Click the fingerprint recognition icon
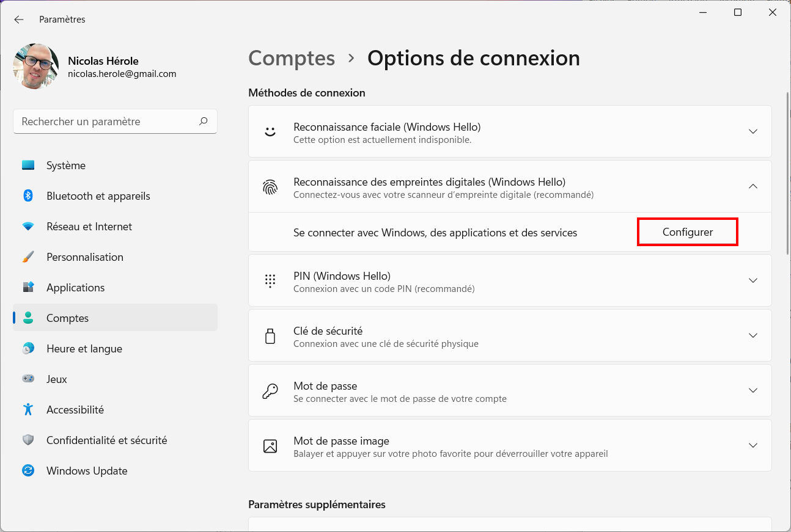Viewport: 791px width, 532px height. [270, 187]
